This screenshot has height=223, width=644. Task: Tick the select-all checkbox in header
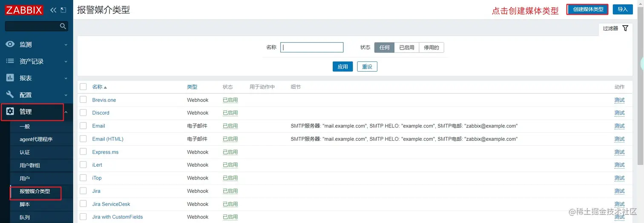[x=83, y=87]
